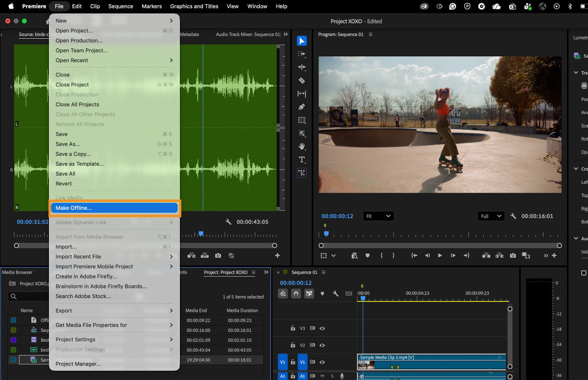The height and width of the screenshot is (380, 588).
Task: Grab the Hand tool
Action: 301,146
